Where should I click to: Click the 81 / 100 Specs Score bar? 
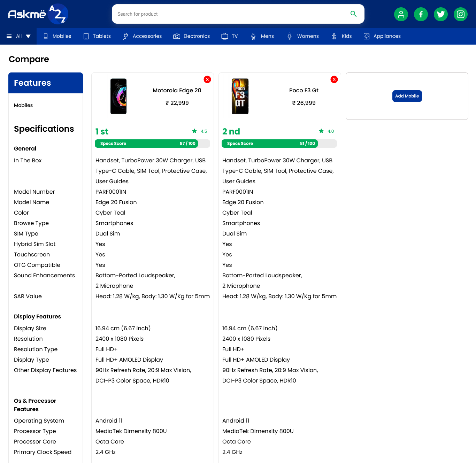tap(279, 144)
